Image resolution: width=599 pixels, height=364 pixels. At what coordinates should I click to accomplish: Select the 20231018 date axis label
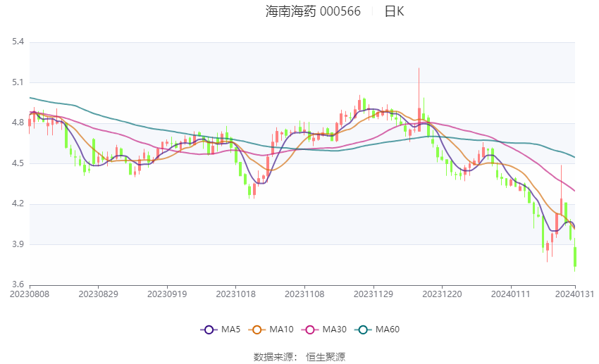(x=235, y=294)
